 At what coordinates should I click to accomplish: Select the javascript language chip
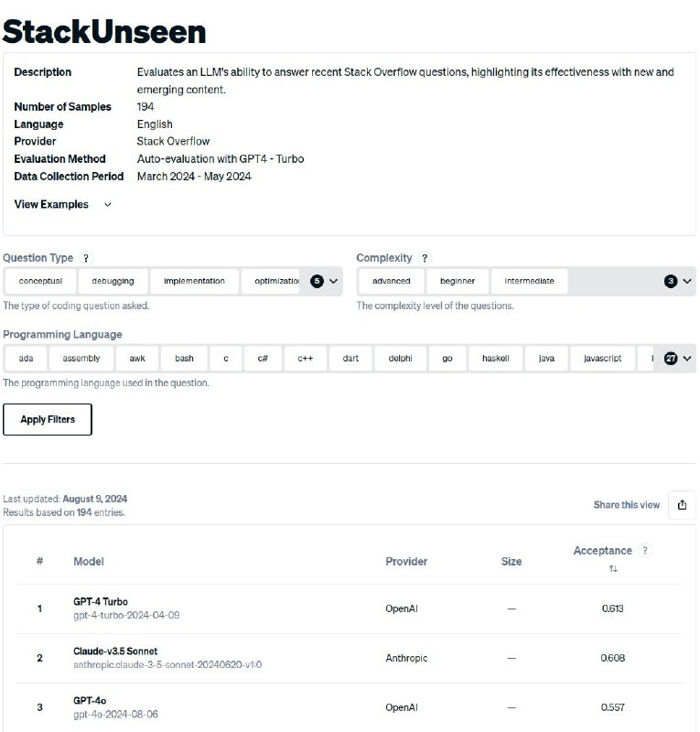[602, 359]
